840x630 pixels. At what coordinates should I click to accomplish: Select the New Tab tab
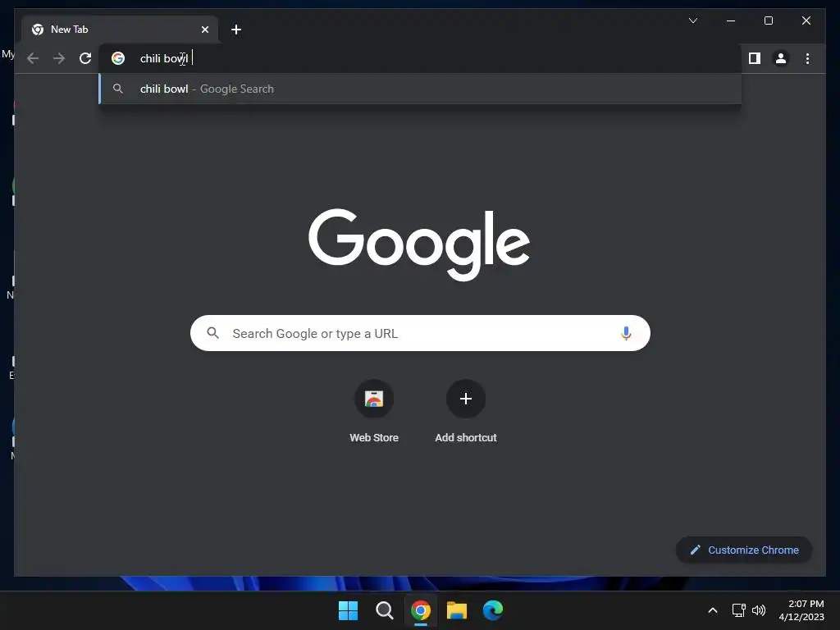(120, 30)
